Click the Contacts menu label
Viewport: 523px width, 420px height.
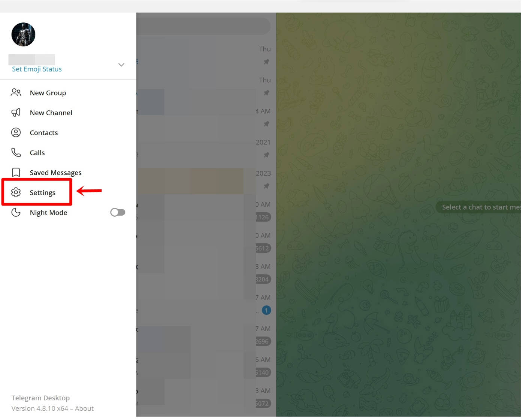44,133
